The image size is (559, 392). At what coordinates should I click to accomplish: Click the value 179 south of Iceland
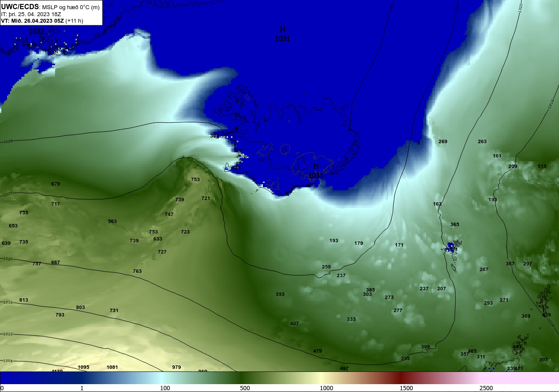pyautogui.click(x=359, y=243)
